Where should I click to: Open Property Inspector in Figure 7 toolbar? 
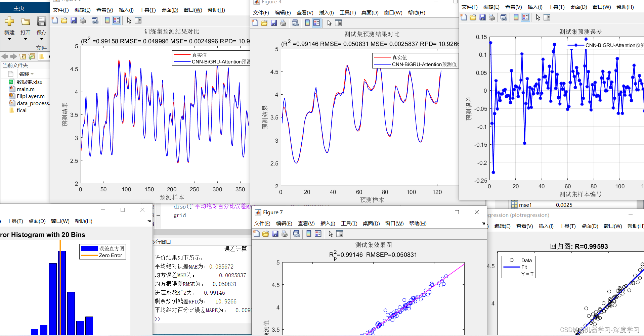coord(340,234)
